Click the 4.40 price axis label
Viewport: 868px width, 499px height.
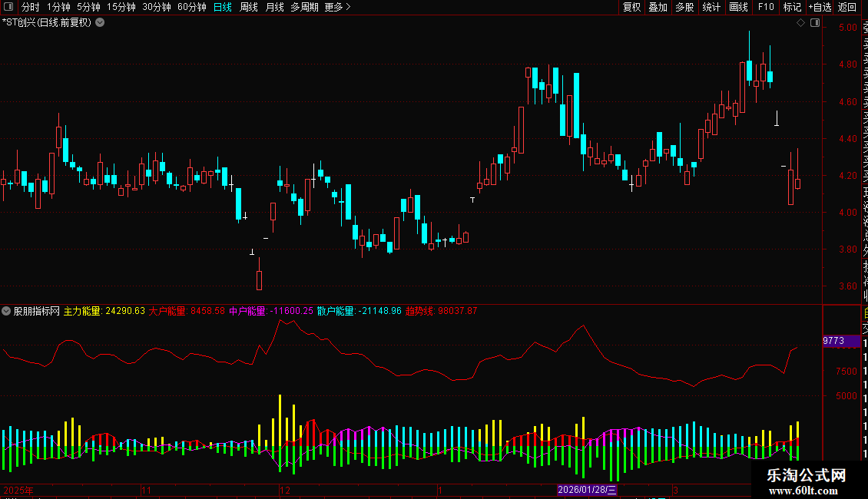[x=848, y=139]
